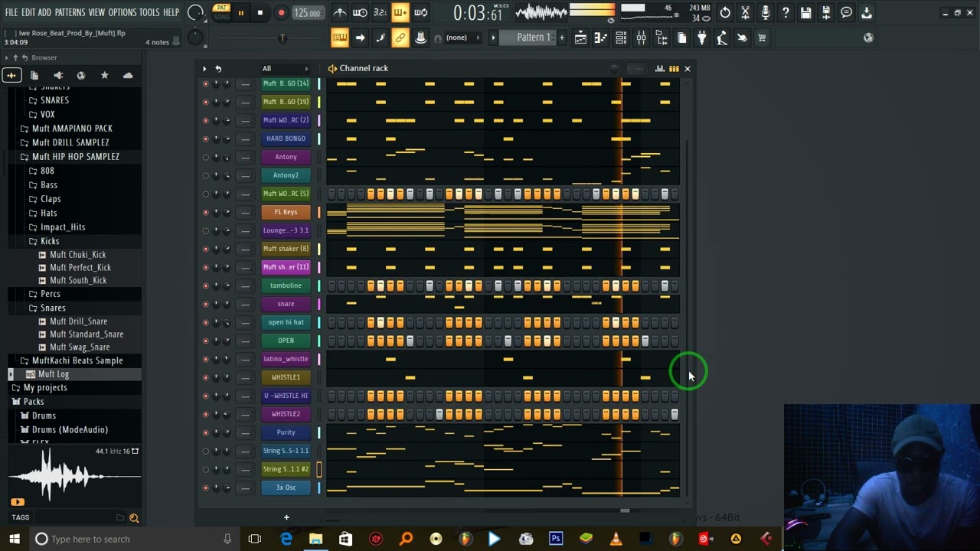Click the record button
Image resolution: width=980 pixels, height=551 pixels.
(x=281, y=13)
